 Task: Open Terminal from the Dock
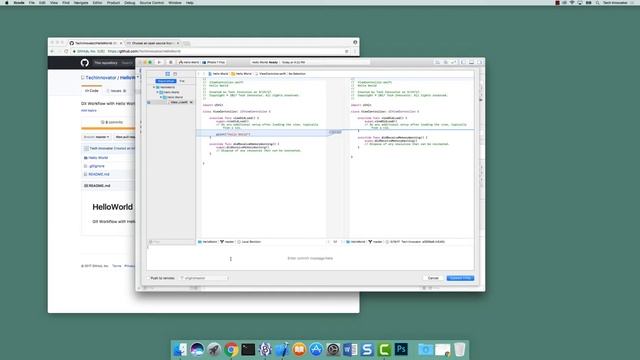tap(248, 350)
